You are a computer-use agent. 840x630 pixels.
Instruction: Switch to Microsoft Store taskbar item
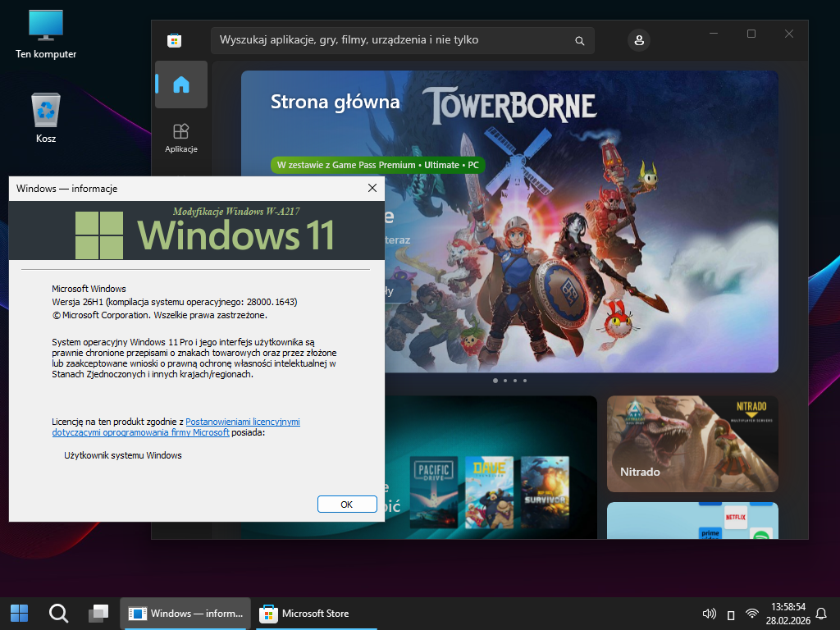tap(305, 613)
